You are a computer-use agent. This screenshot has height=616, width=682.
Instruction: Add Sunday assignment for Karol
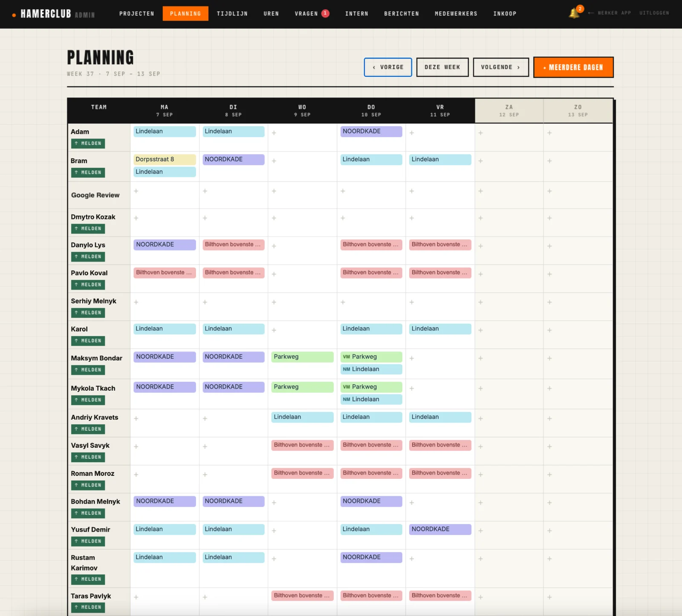(549, 330)
